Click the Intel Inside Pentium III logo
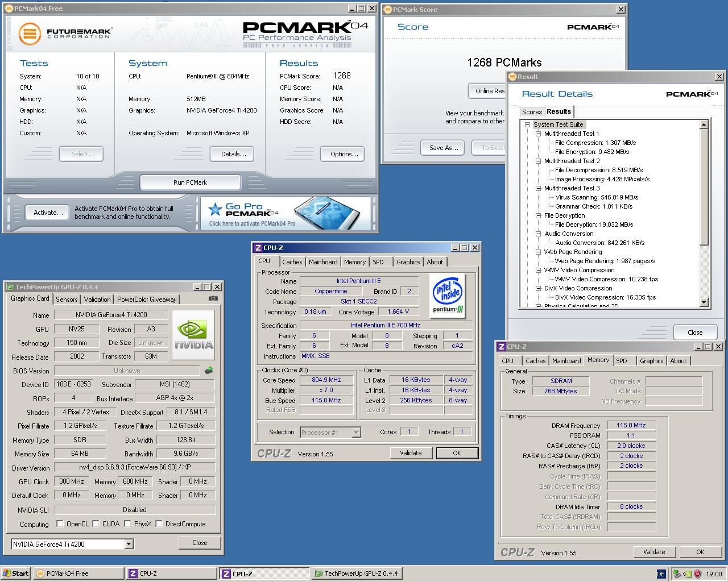 [448, 296]
